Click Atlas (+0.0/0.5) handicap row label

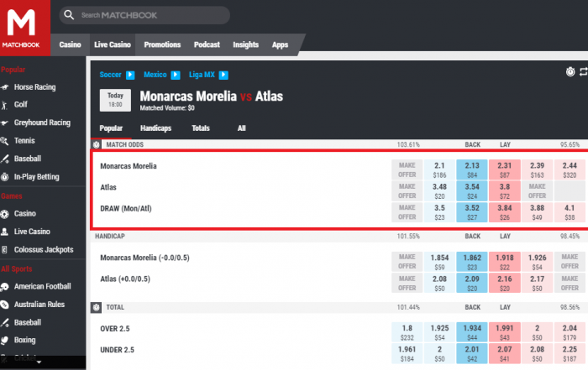[x=125, y=279]
